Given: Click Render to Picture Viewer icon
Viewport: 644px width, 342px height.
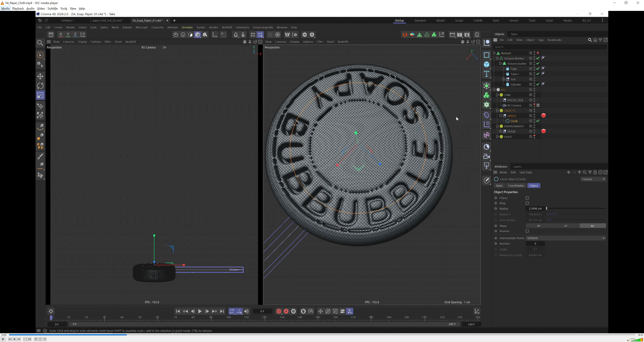Looking at the screenshot, I should pyautogui.click(x=460, y=35).
